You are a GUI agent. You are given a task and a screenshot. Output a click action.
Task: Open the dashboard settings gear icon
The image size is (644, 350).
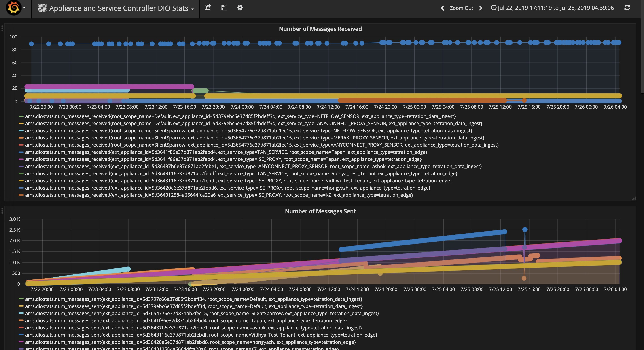pyautogui.click(x=240, y=8)
